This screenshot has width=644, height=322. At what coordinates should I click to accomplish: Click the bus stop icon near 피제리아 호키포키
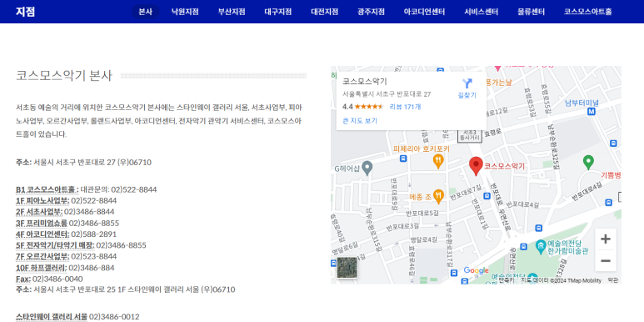[x=403, y=158]
